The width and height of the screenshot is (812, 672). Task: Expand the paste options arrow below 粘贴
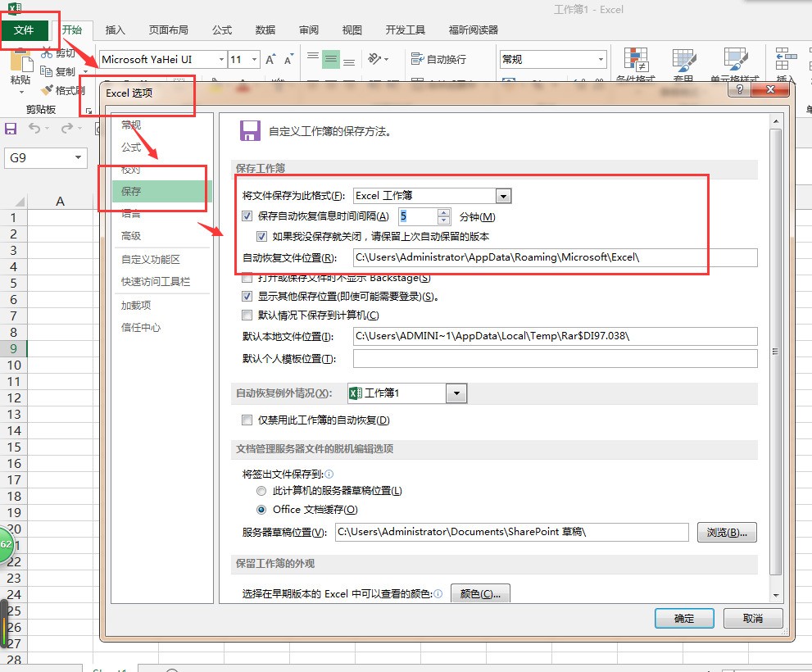21,93
